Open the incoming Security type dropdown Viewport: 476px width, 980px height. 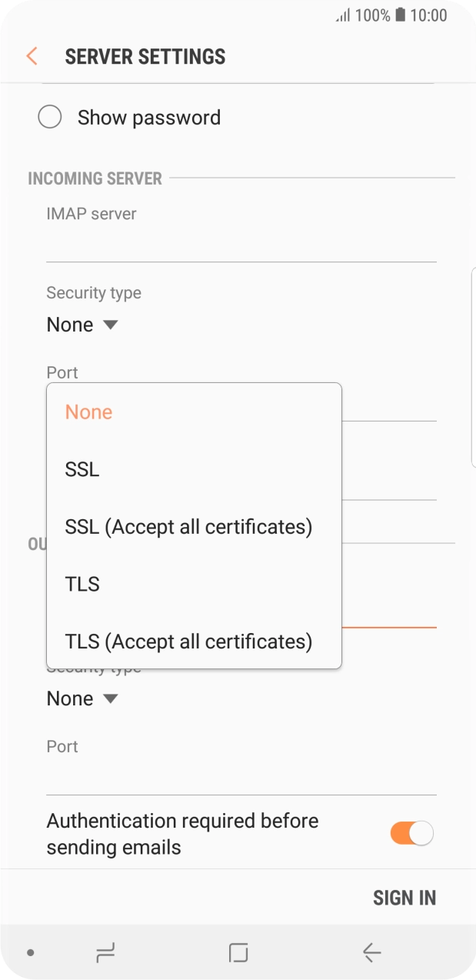(82, 324)
